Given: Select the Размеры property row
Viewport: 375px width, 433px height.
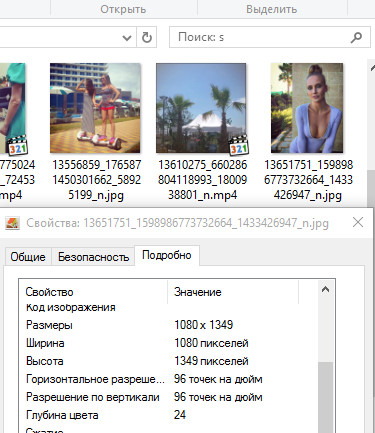Looking at the screenshot, I should pos(168,325).
